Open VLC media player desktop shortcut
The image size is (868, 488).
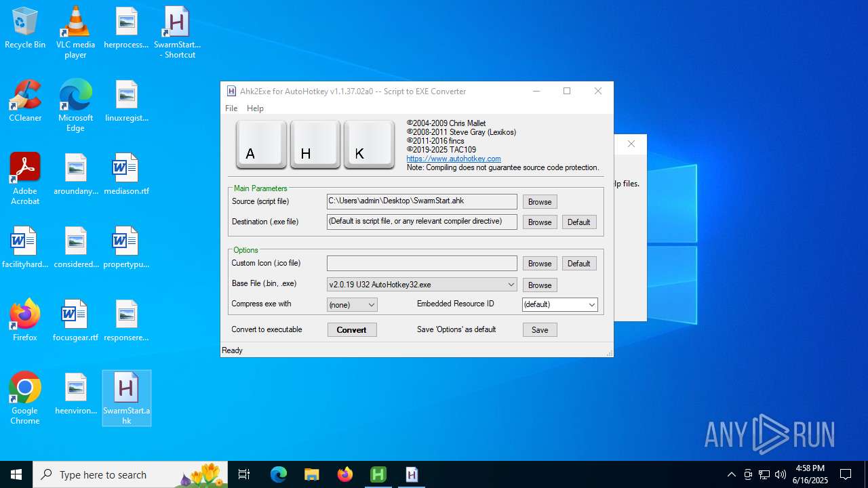point(75,33)
